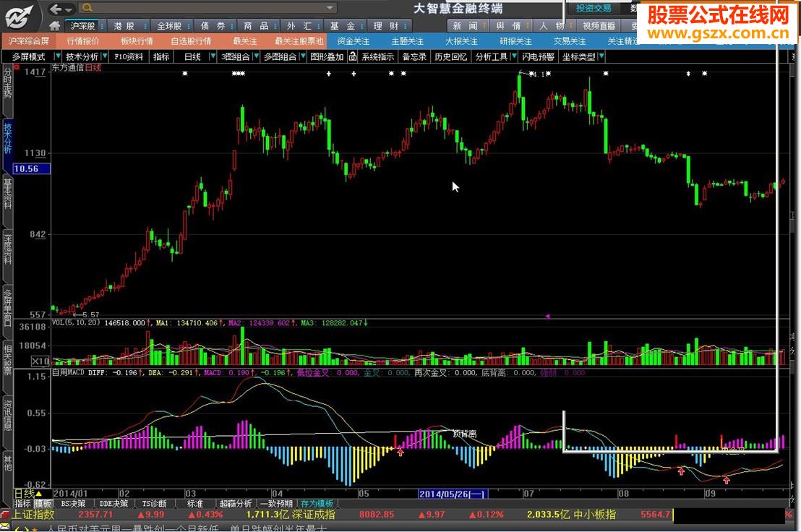The image size is (801, 532).
Task: Click the red arrow signal near September on MACD
Action: (x=727, y=480)
